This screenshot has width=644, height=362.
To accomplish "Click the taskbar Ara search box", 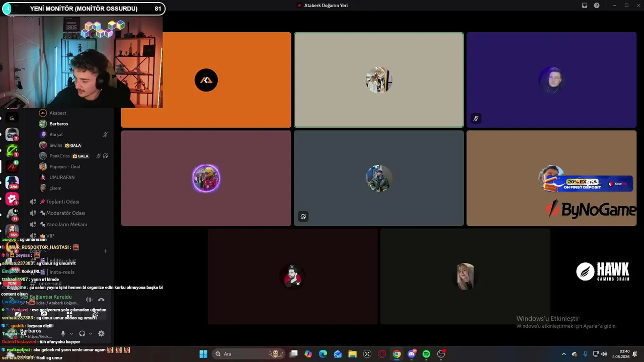I will (x=249, y=354).
